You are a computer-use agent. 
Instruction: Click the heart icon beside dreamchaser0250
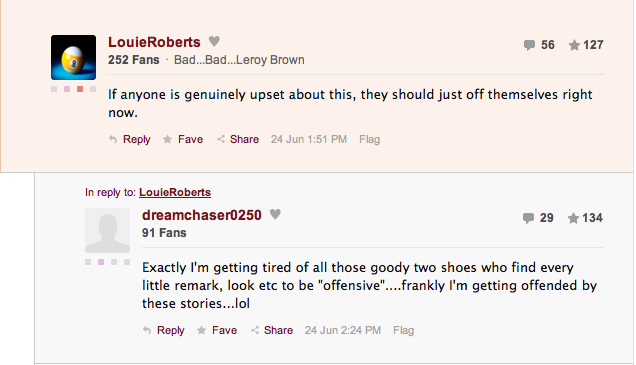[275, 214]
